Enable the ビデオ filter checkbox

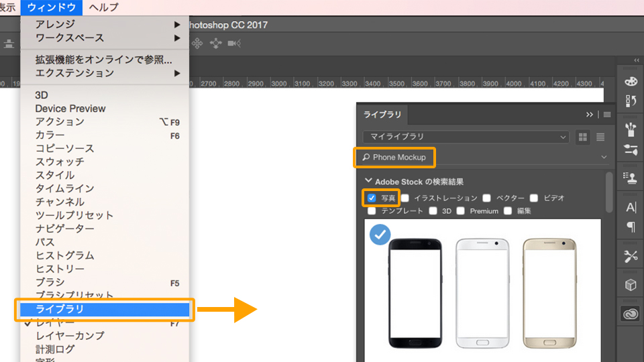534,198
